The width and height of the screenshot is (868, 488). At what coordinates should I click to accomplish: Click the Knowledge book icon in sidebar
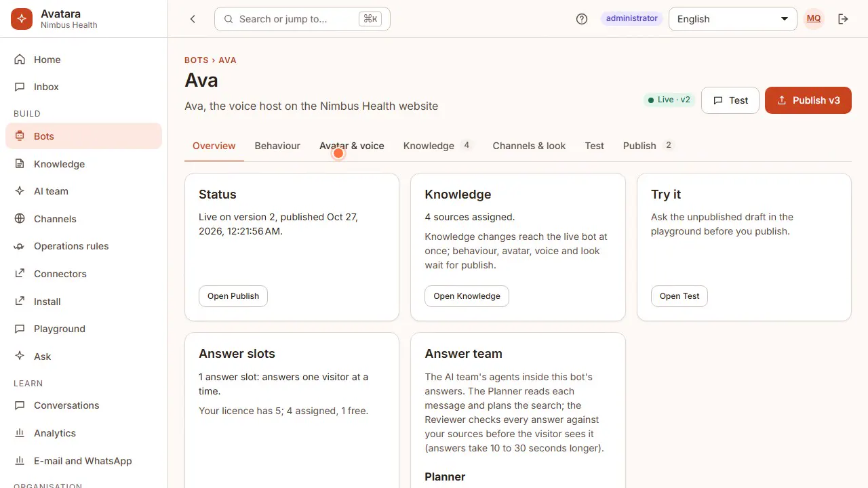20,164
